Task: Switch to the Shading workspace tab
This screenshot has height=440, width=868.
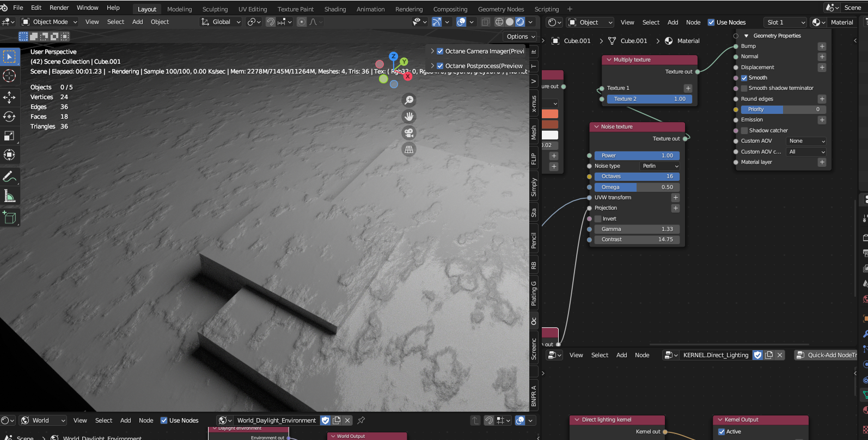Action: [x=335, y=9]
